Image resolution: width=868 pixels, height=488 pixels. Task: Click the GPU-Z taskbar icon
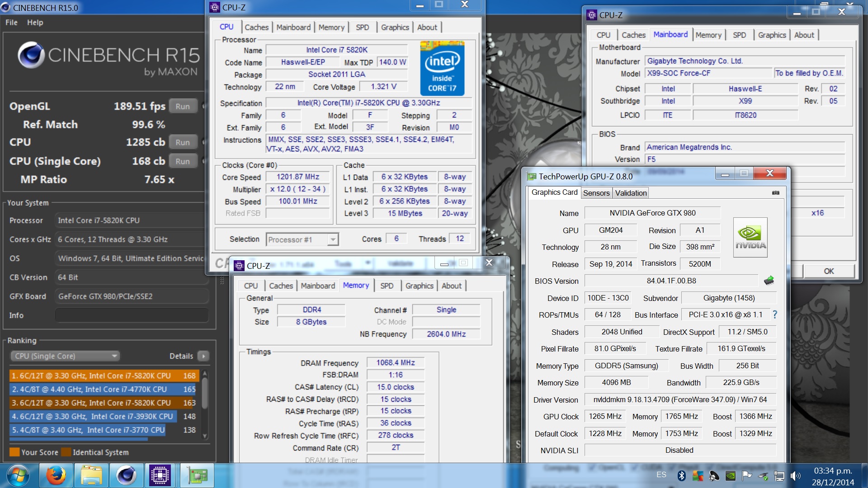198,475
